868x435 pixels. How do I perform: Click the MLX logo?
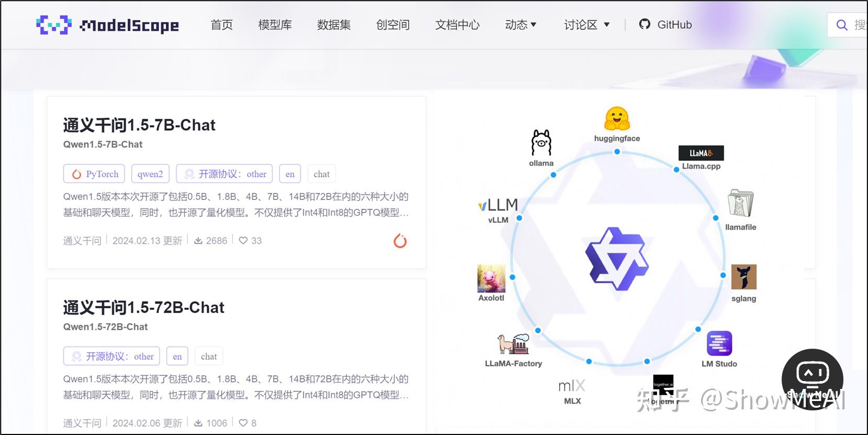(x=572, y=386)
